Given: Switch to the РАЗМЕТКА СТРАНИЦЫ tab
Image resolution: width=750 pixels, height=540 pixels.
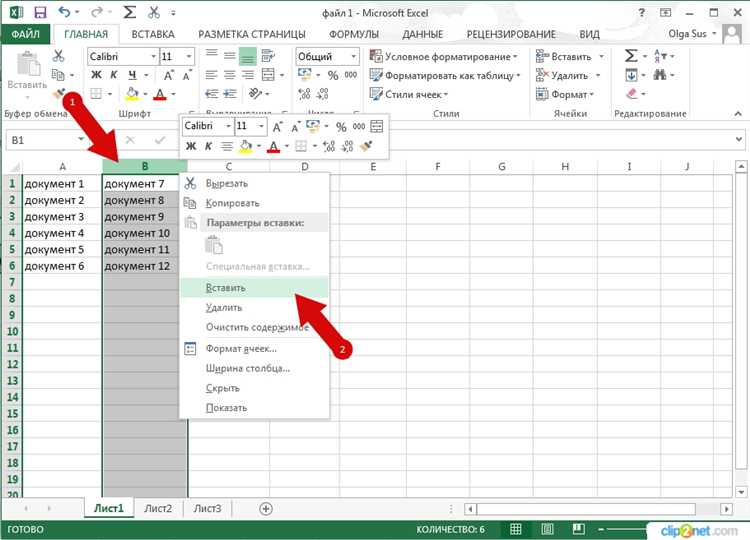Looking at the screenshot, I should (x=252, y=34).
